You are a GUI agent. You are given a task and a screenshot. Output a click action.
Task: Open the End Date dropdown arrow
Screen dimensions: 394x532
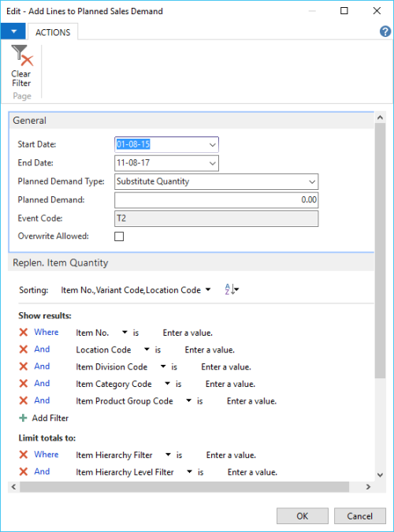(x=213, y=163)
